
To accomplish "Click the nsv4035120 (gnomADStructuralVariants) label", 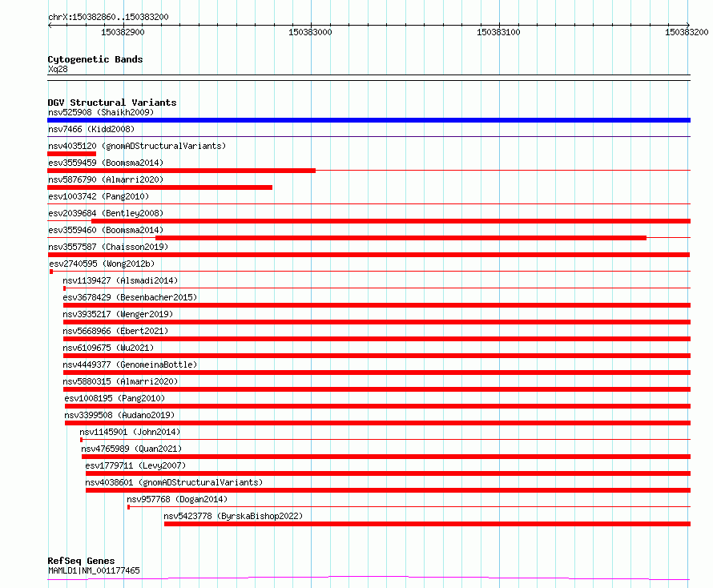I will click(x=137, y=146).
